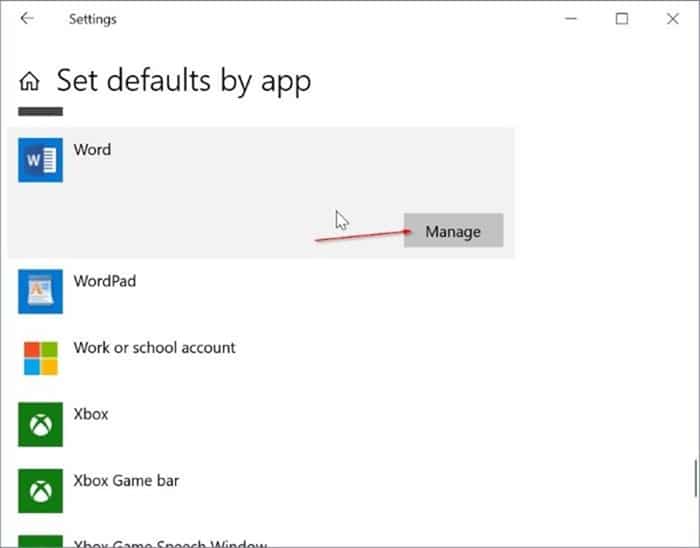Viewport: 700px width, 548px height.
Task: Maximize the Settings window
Action: click(622, 19)
